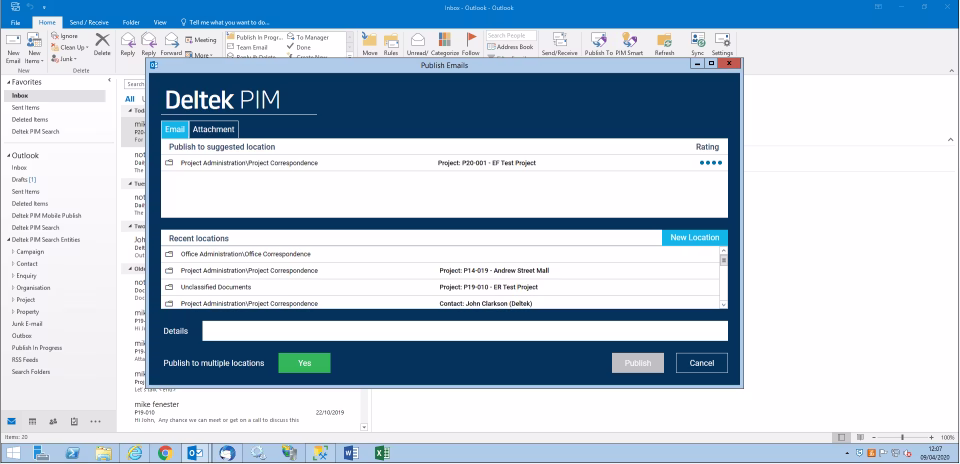The height and width of the screenshot is (464, 960).
Task: Switch to Mail view icon
Action: pos(12,421)
